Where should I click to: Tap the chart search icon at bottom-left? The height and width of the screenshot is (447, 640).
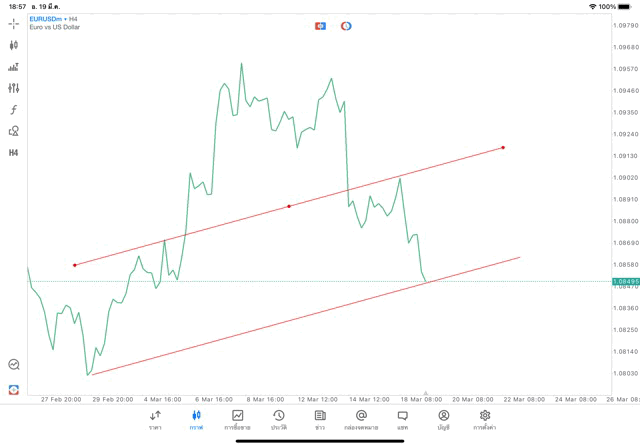click(x=14, y=365)
